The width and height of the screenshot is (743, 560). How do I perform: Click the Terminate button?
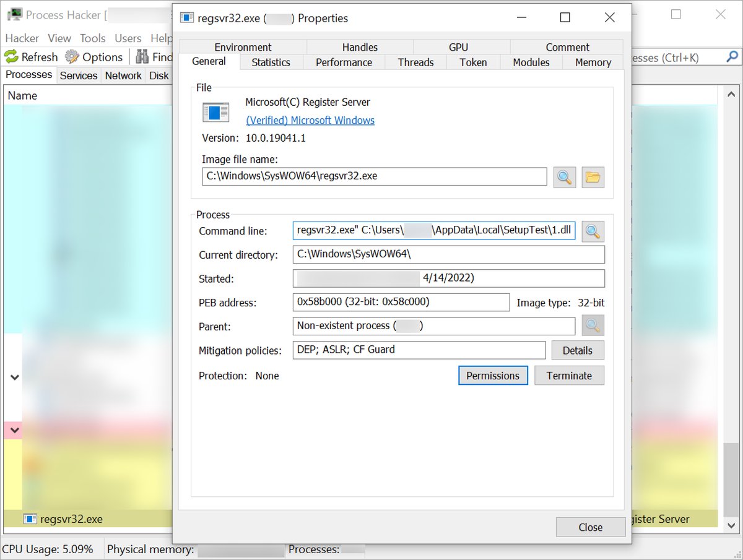click(x=569, y=376)
